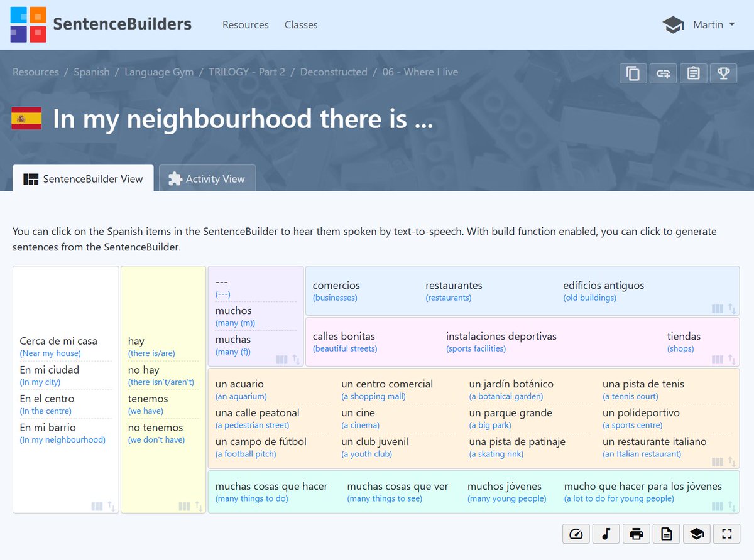Click the word 'hay' in yellow box
The width and height of the screenshot is (754, 560).
136,341
